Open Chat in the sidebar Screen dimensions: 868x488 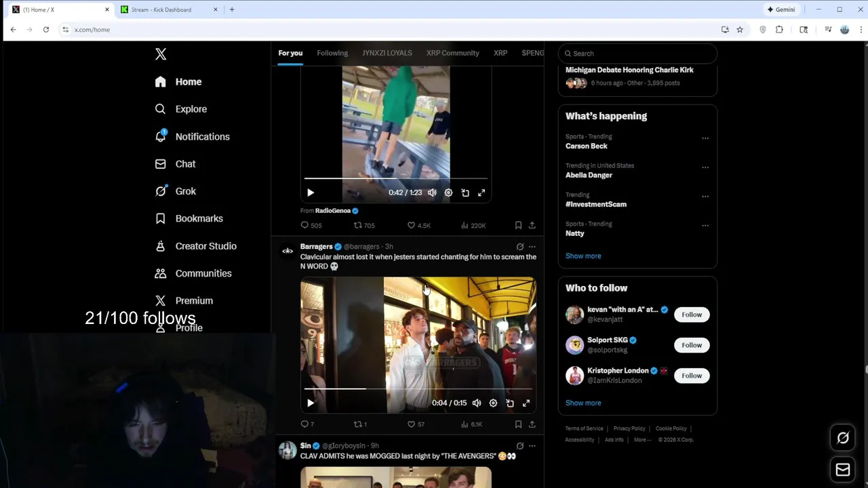click(175, 164)
